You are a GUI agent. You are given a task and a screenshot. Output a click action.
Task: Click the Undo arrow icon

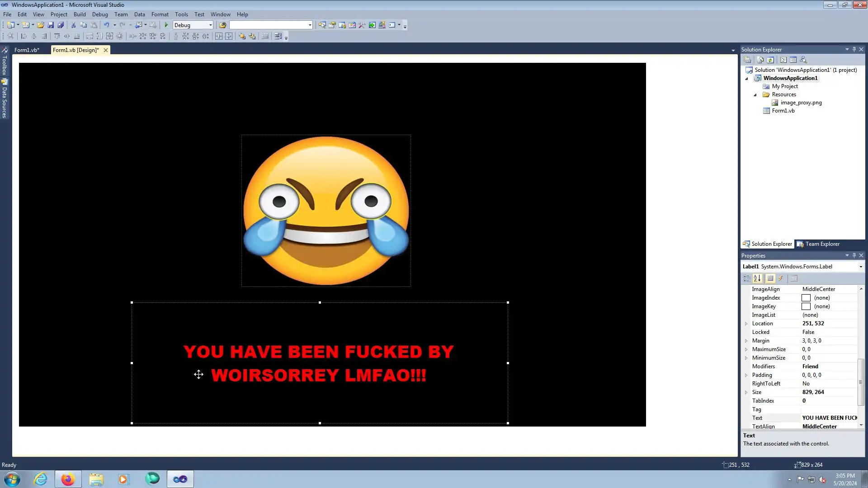tap(106, 25)
